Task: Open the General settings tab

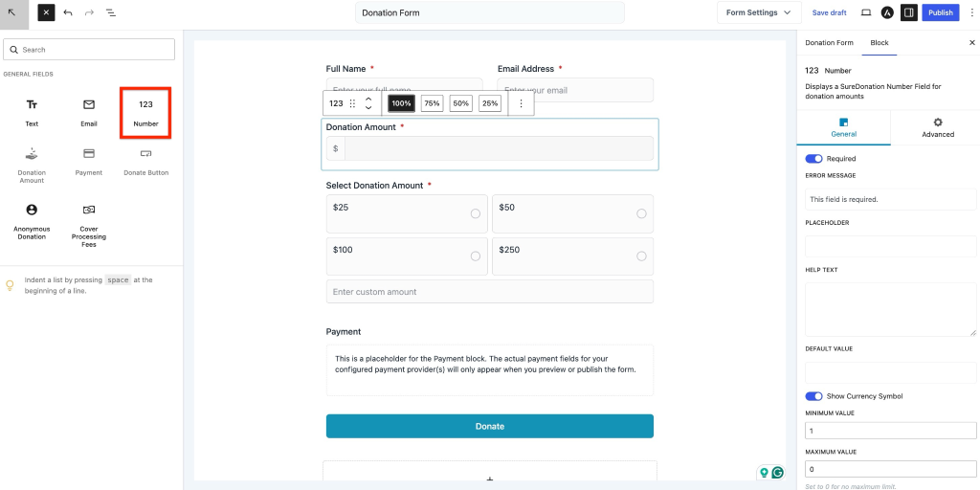Action: (844, 127)
